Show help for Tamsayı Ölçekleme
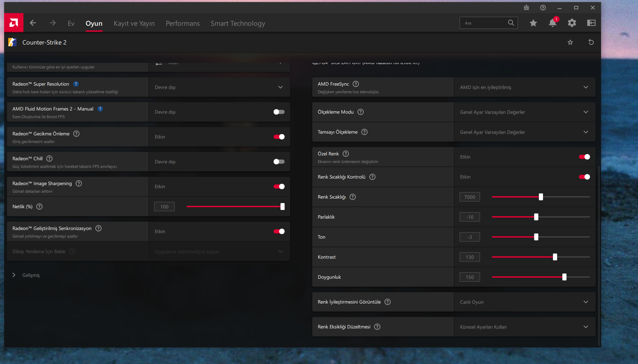Viewport: 638px width, 364px height. [364, 132]
